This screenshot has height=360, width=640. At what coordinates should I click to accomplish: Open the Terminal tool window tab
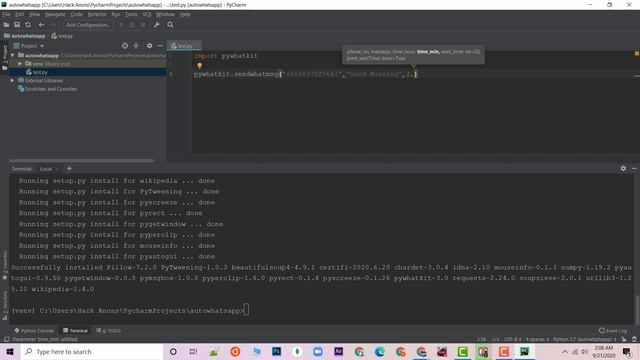click(76, 331)
